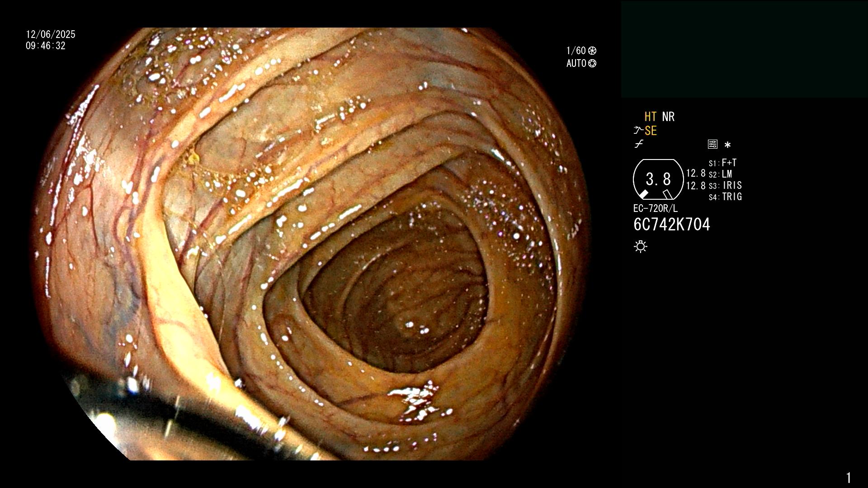Image resolution: width=868 pixels, height=488 pixels.
Task: Click the light source lamp icon
Action: (x=641, y=246)
